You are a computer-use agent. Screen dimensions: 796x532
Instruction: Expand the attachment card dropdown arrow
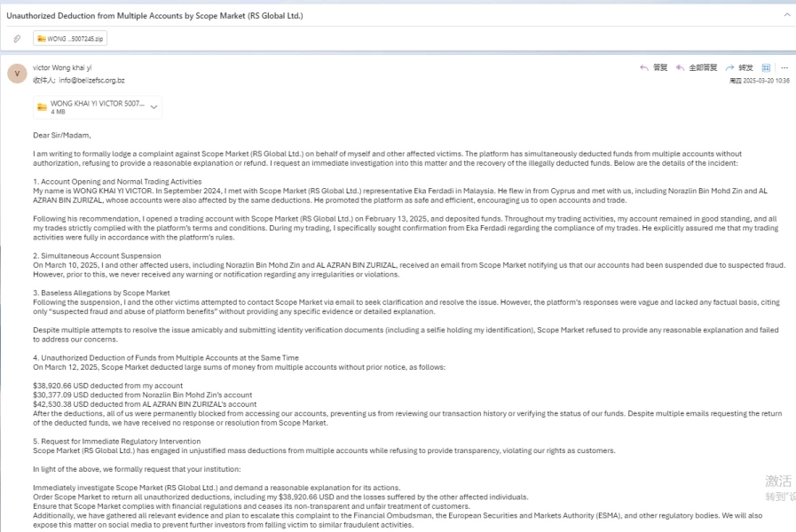click(x=154, y=107)
